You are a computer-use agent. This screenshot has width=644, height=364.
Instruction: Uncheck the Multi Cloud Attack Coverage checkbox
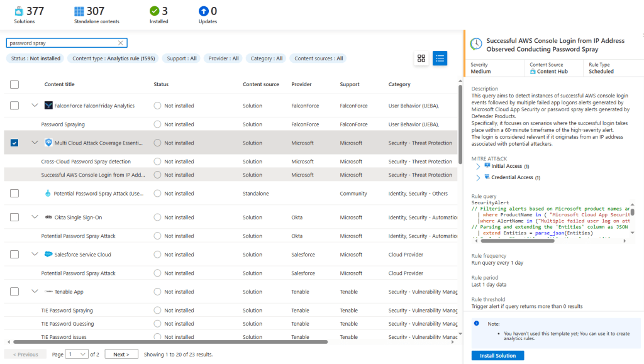pos(14,143)
